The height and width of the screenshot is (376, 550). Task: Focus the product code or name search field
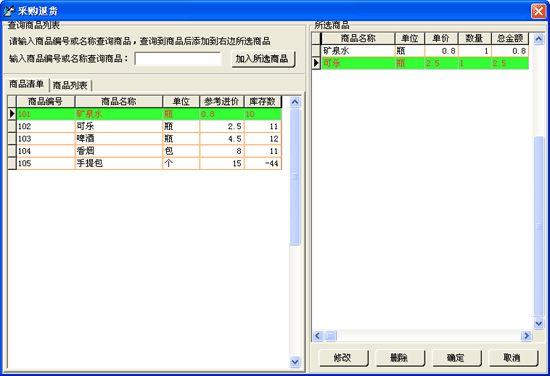[178, 59]
